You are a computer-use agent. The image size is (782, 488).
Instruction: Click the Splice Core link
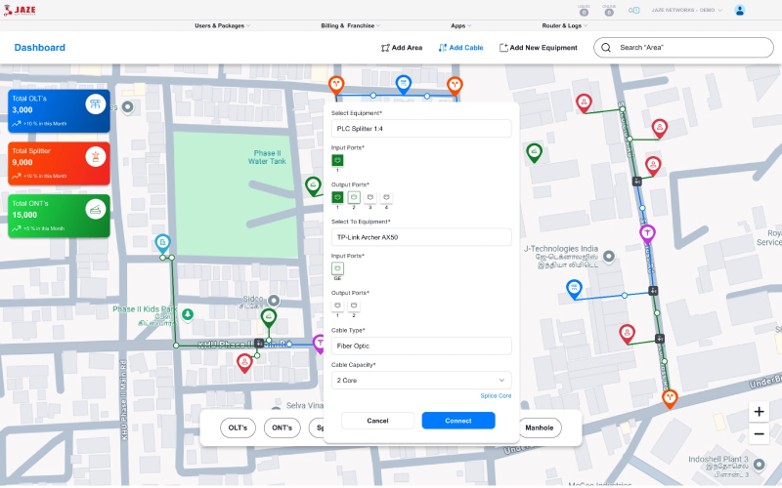pos(495,396)
